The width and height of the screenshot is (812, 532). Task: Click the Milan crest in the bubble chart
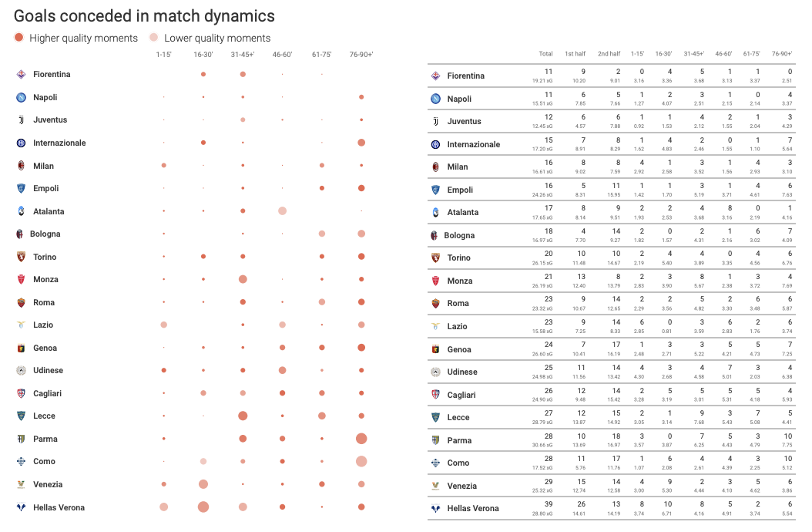pyautogui.click(x=22, y=166)
